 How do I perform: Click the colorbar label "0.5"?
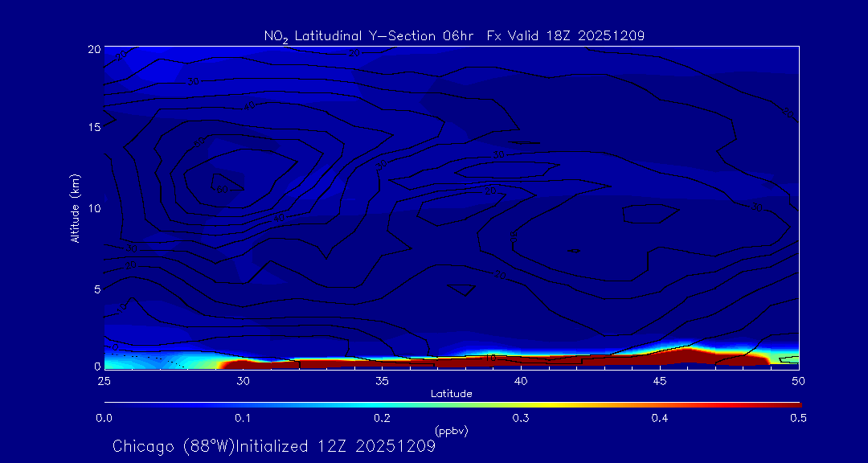click(798, 419)
